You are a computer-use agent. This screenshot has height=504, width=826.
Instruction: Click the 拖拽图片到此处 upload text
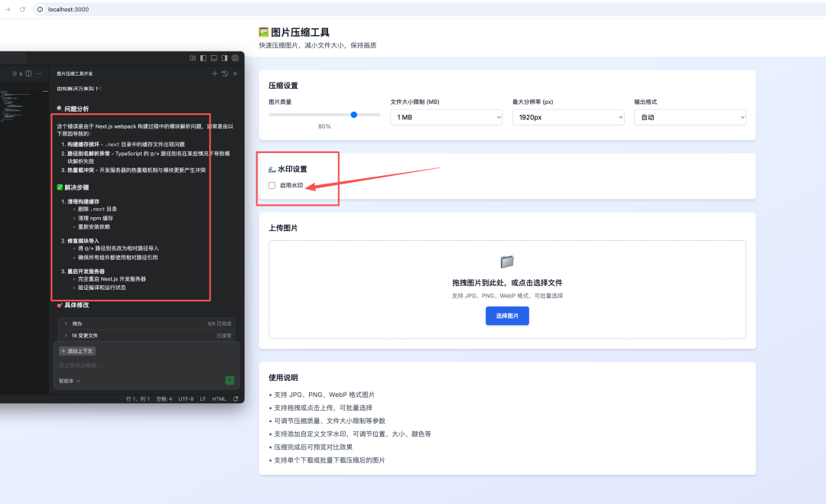507,283
